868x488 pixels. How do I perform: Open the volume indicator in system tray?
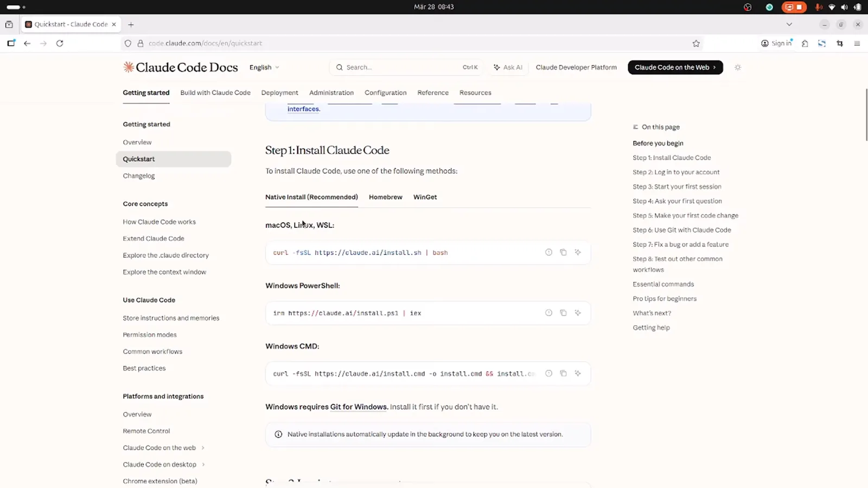click(844, 7)
